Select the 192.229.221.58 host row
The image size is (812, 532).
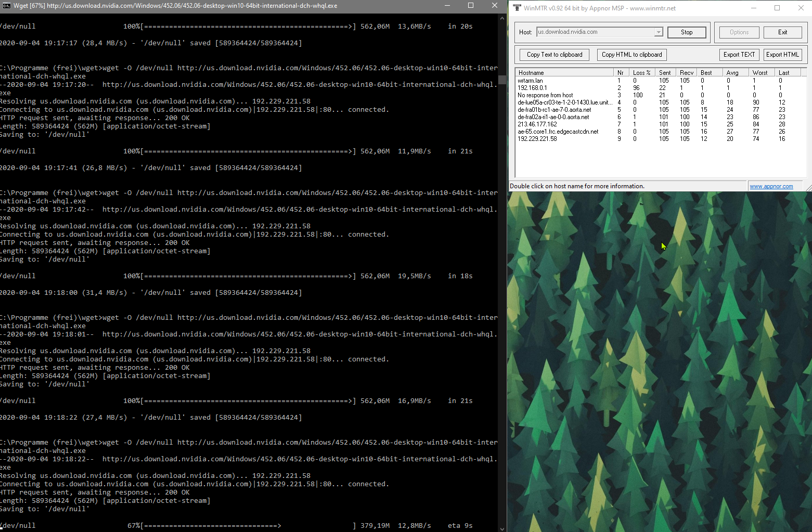(x=537, y=139)
